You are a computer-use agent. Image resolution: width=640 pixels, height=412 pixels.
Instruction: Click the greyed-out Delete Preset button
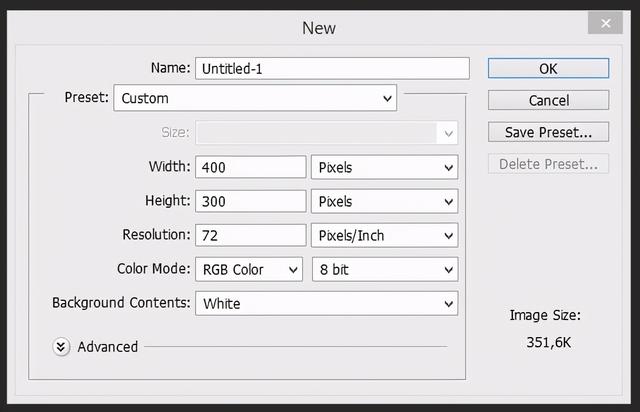point(548,164)
